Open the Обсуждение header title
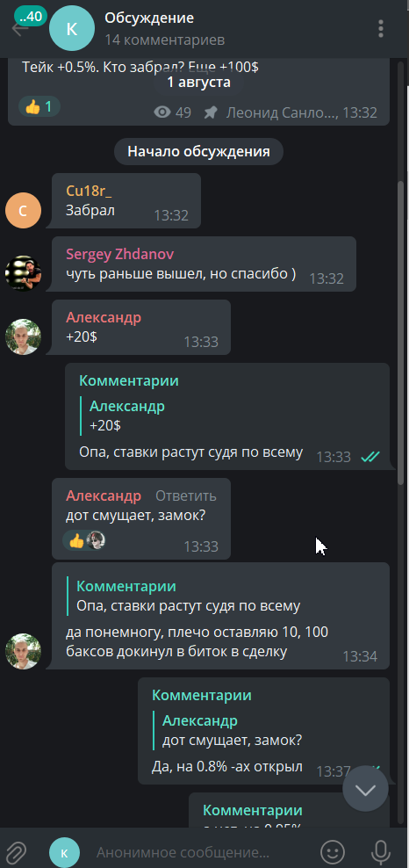409x868 pixels. [x=149, y=18]
